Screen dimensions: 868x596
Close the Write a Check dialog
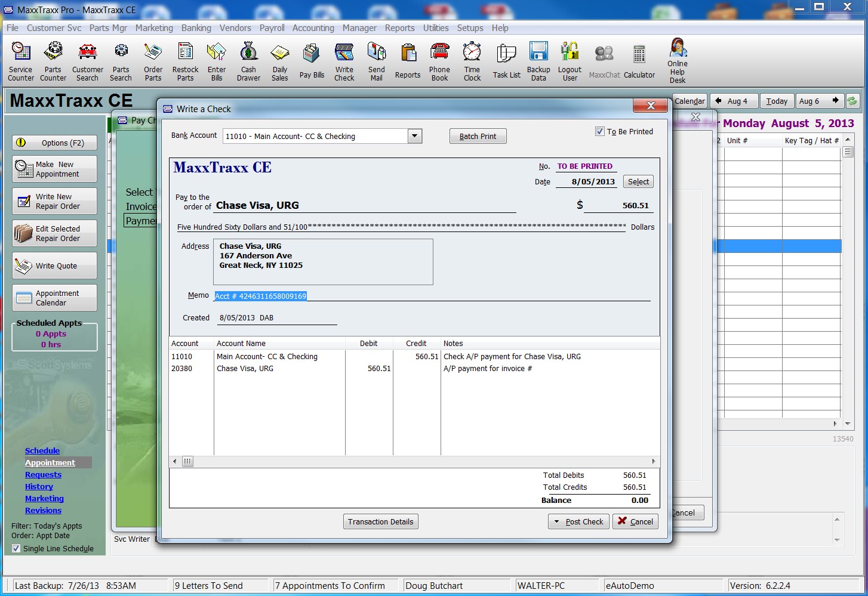(x=650, y=106)
